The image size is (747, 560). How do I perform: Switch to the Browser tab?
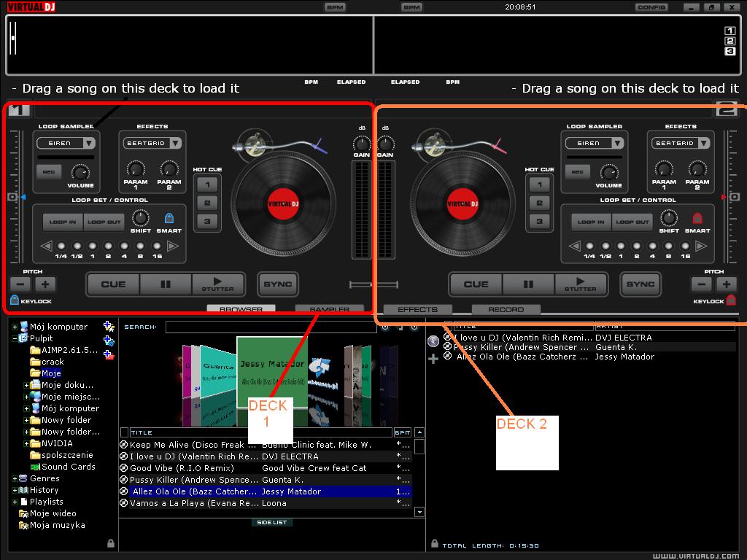[241, 308]
